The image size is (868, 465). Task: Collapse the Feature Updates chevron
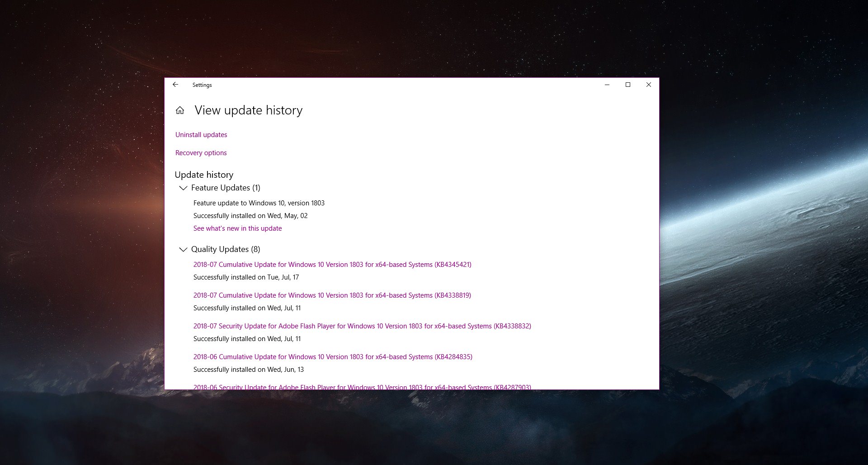pyautogui.click(x=183, y=188)
